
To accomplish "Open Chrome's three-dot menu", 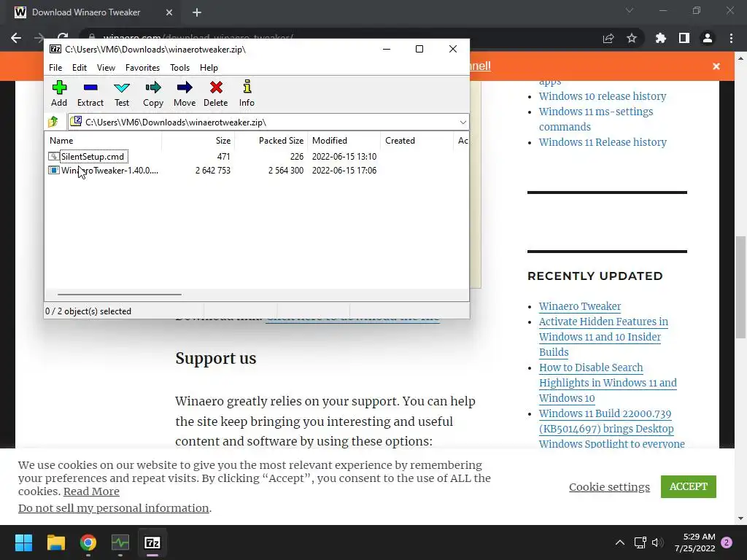I will (731, 38).
